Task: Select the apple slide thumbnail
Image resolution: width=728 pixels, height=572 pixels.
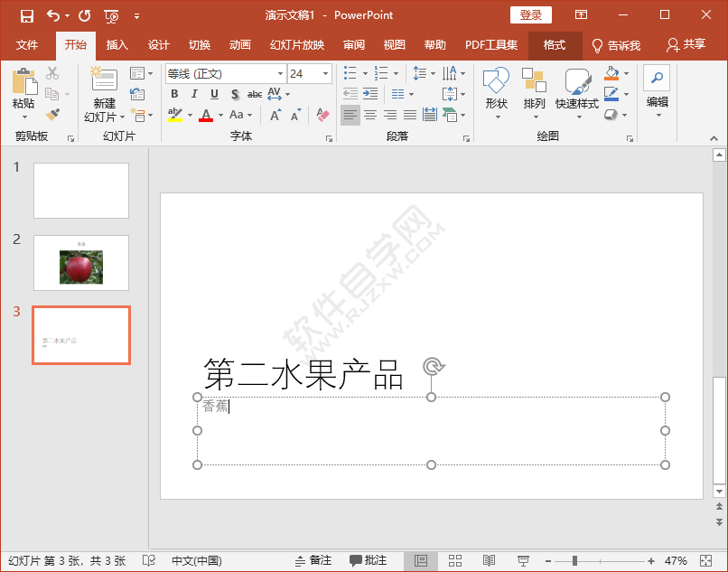Action: 80,263
